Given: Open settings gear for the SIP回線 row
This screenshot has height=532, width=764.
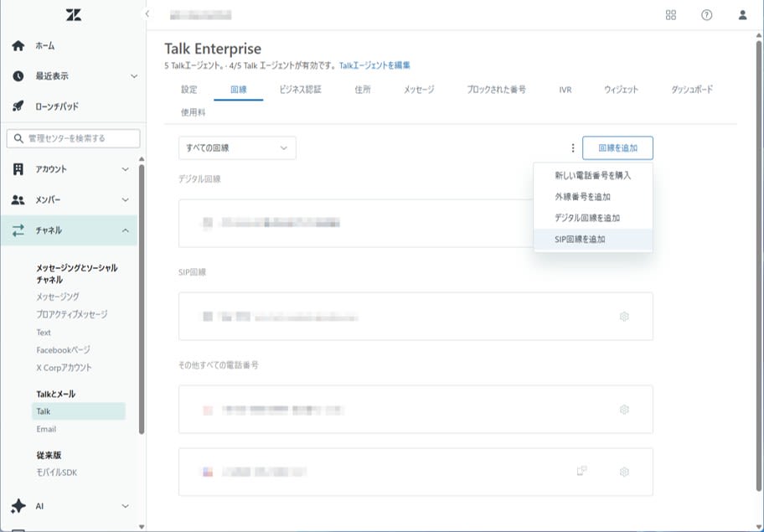Looking at the screenshot, I should coord(624,317).
